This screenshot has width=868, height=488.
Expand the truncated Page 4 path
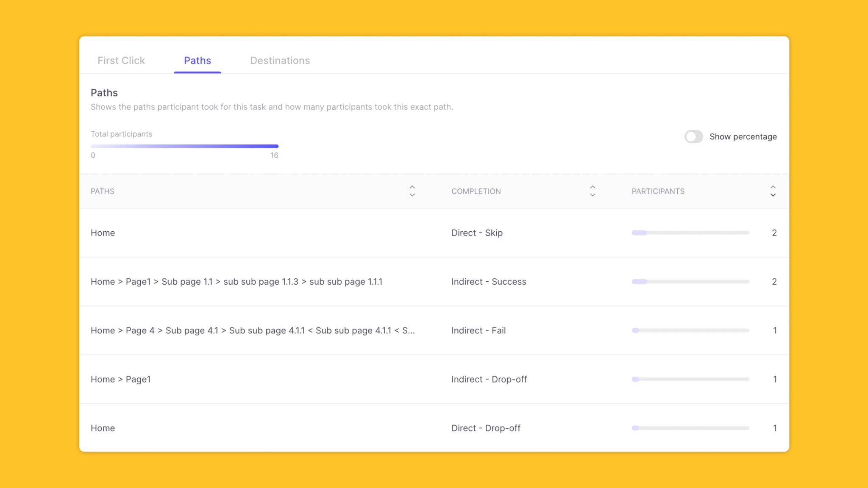tap(253, 330)
